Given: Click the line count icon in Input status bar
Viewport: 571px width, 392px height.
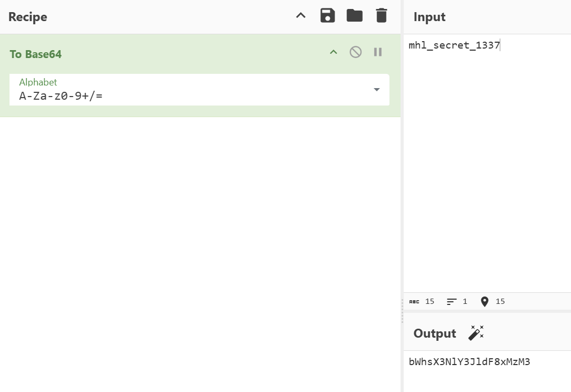Looking at the screenshot, I should coord(451,301).
